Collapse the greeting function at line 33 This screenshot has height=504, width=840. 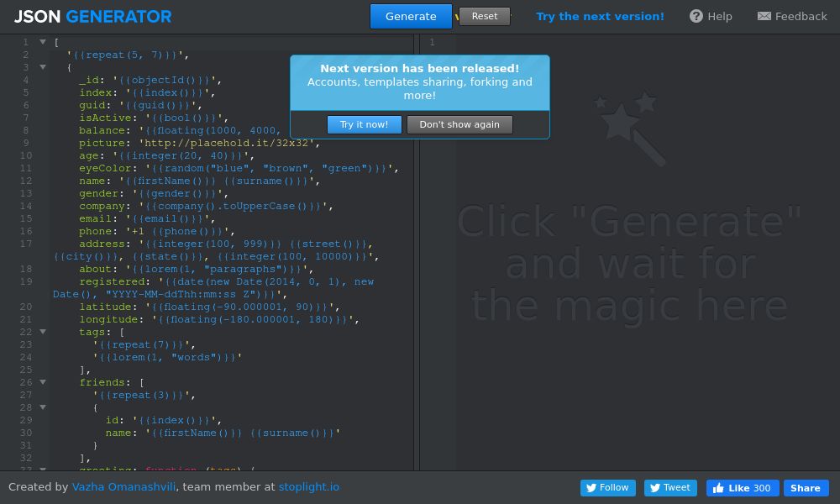point(43,470)
